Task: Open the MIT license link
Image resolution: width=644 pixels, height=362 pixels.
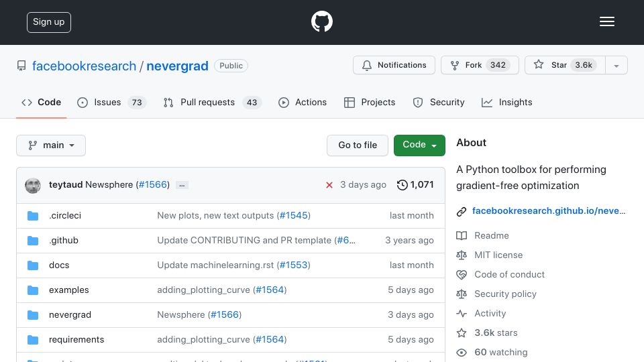Action: tap(498, 255)
